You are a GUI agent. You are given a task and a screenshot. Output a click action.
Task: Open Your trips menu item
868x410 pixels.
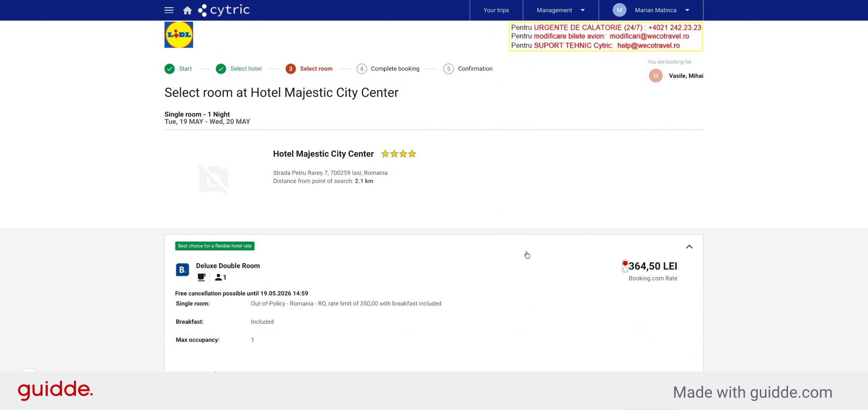pos(496,10)
